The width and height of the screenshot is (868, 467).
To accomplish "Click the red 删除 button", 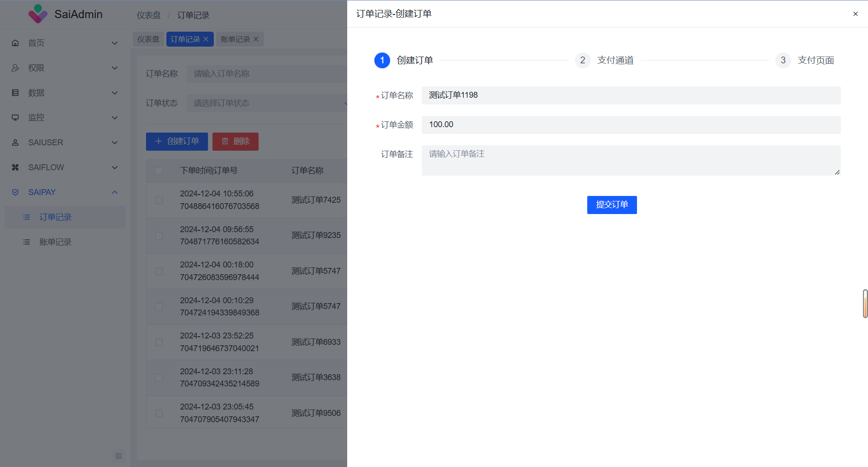I will click(x=235, y=142).
